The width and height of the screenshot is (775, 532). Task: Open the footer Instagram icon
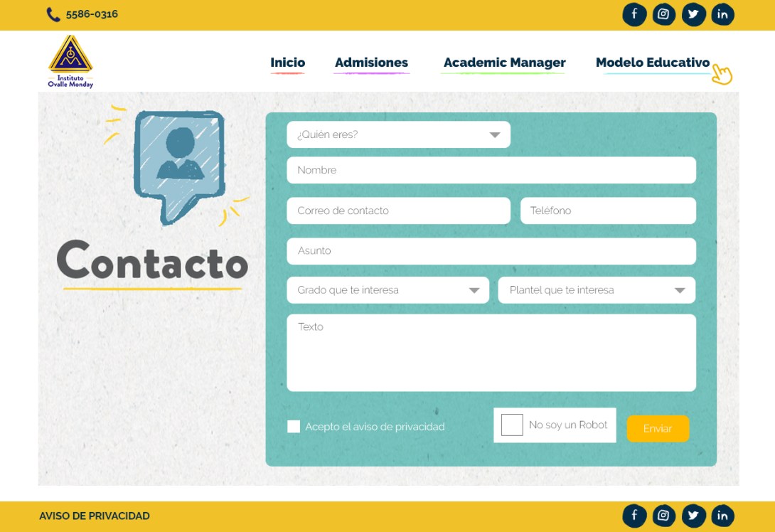point(663,516)
